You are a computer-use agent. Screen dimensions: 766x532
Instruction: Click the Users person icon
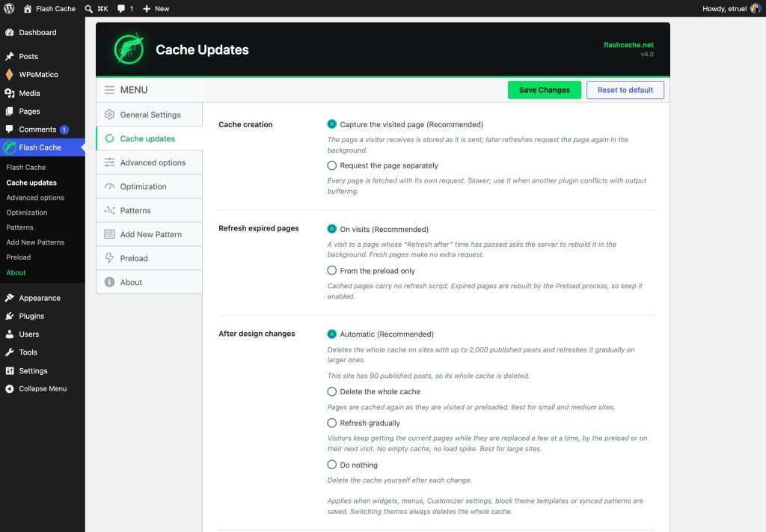(x=9, y=334)
